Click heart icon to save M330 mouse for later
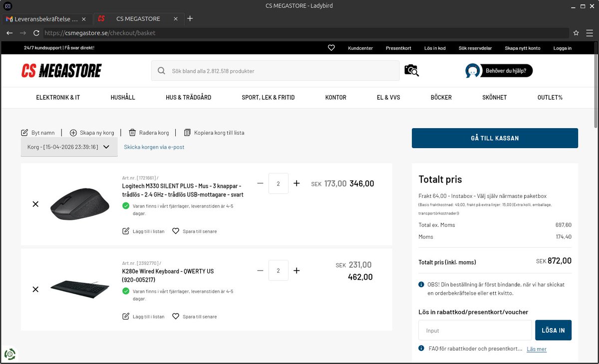This screenshot has width=599, height=364. click(176, 231)
